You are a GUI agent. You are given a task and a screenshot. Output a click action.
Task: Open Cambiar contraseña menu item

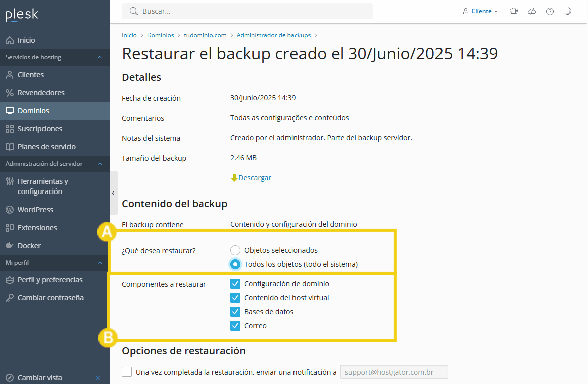tap(55, 298)
